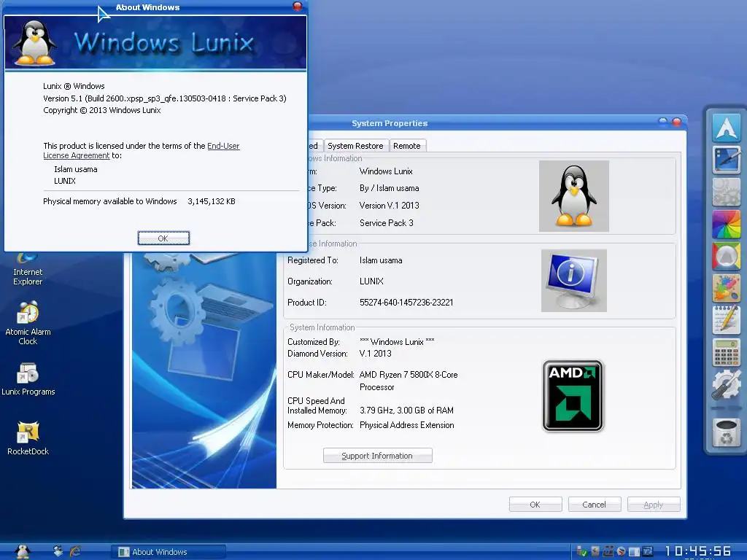Viewport: 747px width, 560px height.
Task: Click the green-check tray icon
Action: click(581, 552)
